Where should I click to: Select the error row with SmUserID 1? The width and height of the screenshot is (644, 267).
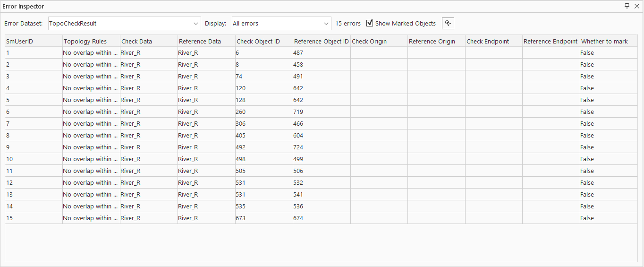coord(33,53)
